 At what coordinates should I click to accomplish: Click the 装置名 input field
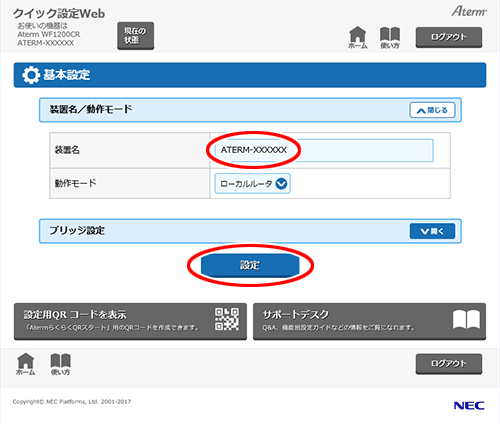pos(324,150)
